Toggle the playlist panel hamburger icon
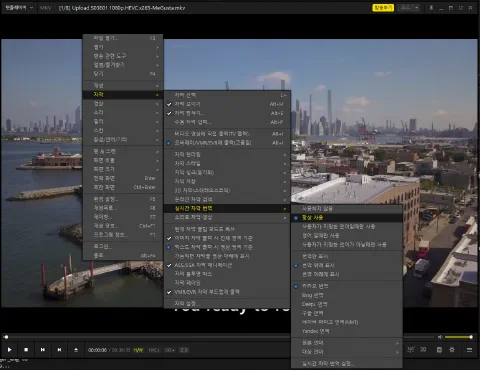This screenshot has width=480, height=370. [x=469, y=350]
